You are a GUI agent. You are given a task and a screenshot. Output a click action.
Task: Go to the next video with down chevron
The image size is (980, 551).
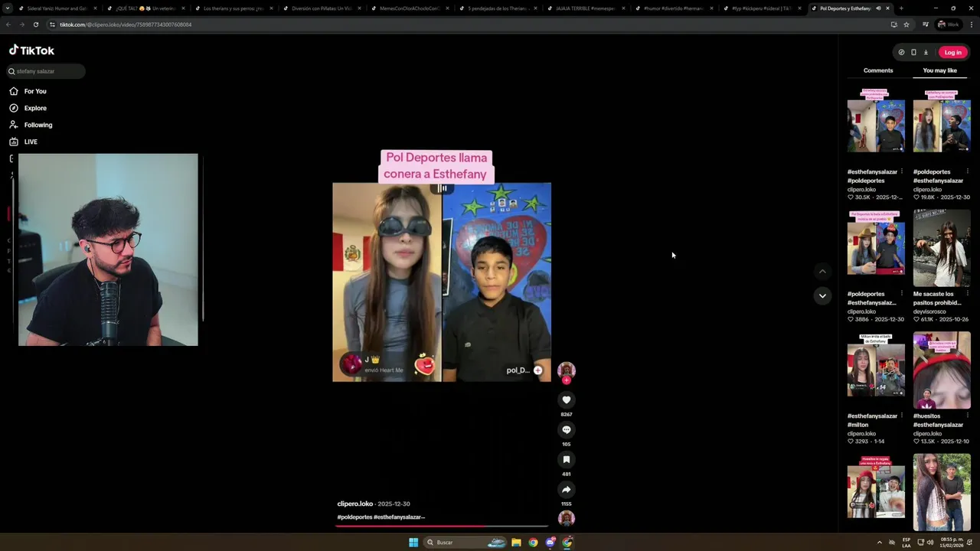pyautogui.click(x=822, y=295)
